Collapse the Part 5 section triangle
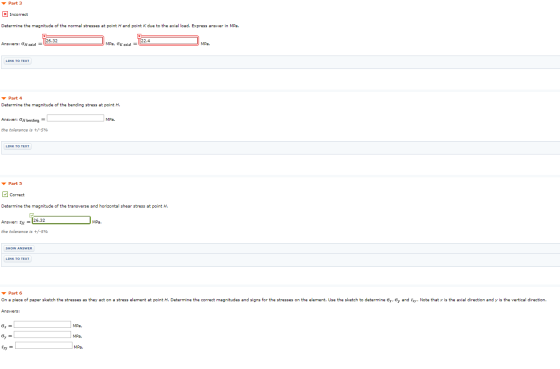The width and height of the screenshot is (560, 369). pyautogui.click(x=4, y=184)
